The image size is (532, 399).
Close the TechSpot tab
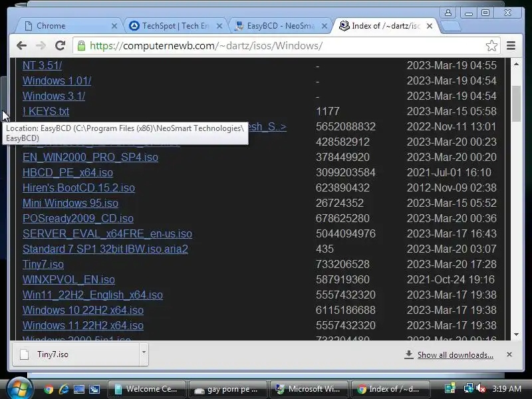pos(219,26)
